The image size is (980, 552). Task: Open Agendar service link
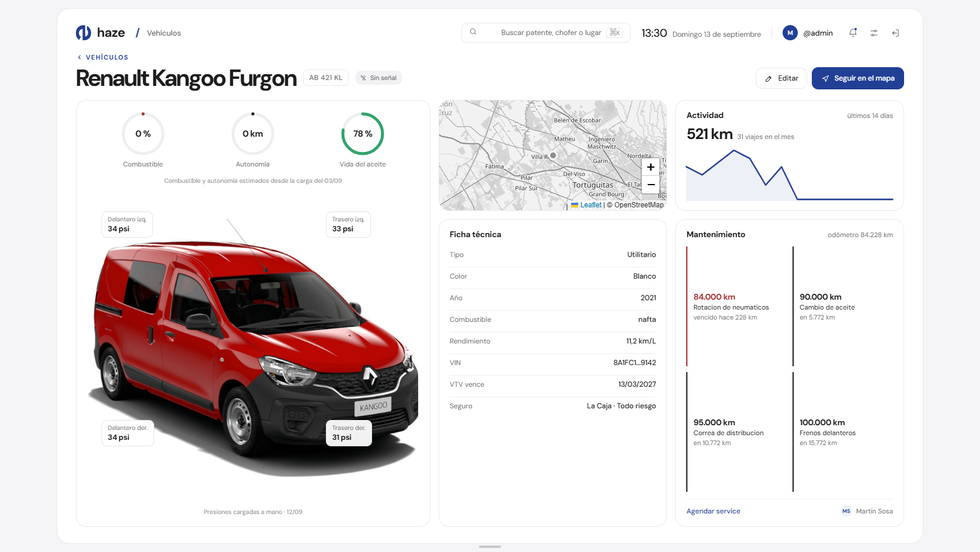[x=713, y=511]
